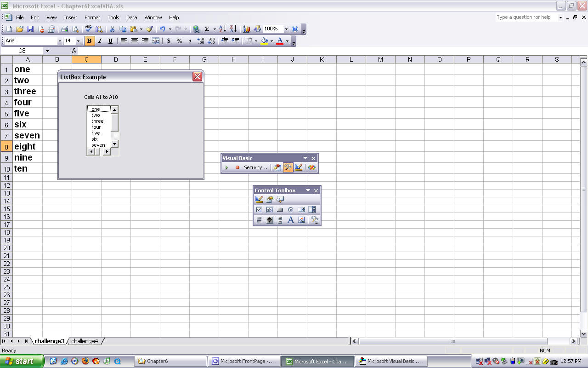Expand the Name Box dropdown
The width and height of the screenshot is (588, 368).
pos(47,51)
